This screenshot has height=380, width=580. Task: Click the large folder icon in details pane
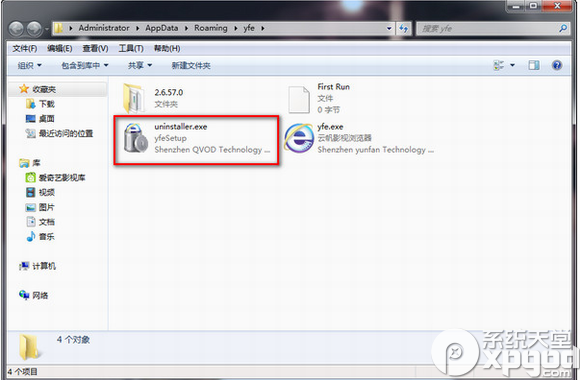coord(30,347)
